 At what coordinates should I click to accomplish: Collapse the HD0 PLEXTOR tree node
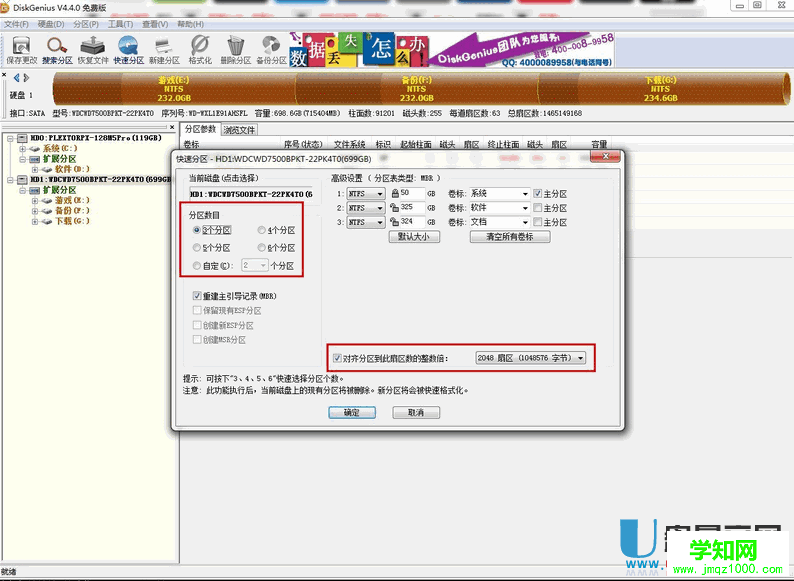pyautogui.click(x=10, y=138)
